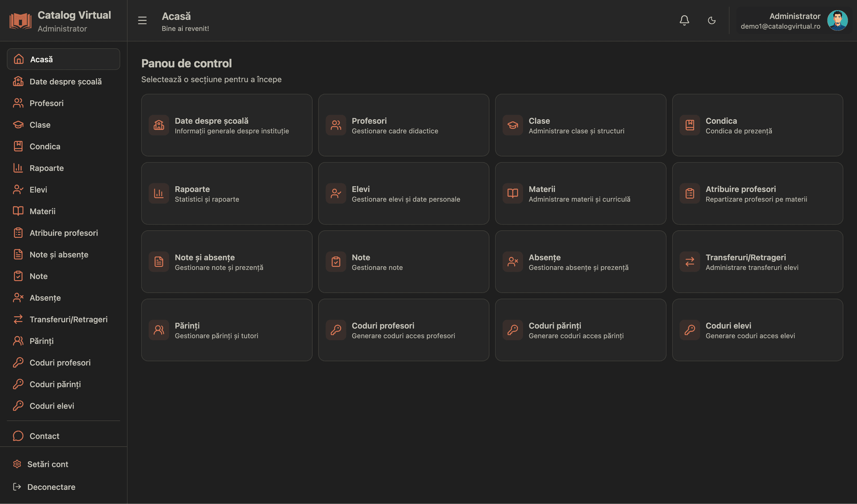This screenshot has width=857, height=504.
Task: Open Rapoarte in the sidebar
Action: [x=46, y=168]
